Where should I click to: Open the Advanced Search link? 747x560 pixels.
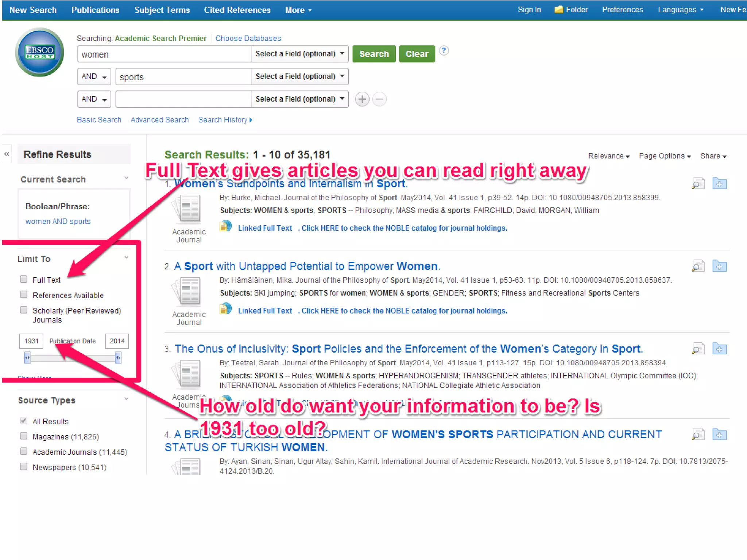coord(160,120)
